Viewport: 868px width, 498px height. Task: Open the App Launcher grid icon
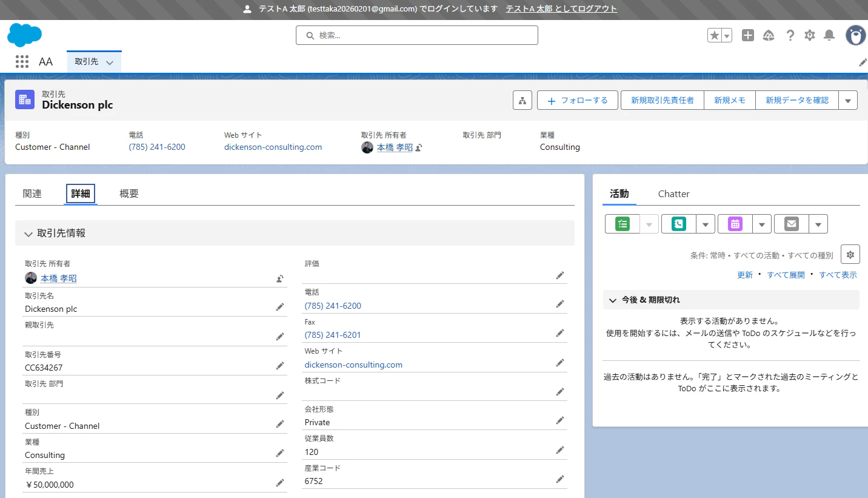(22, 61)
